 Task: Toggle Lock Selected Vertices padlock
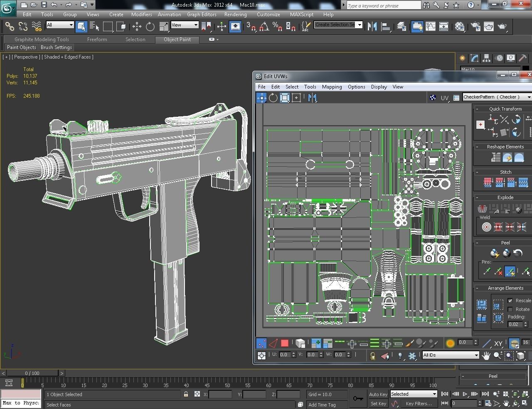pos(373,356)
